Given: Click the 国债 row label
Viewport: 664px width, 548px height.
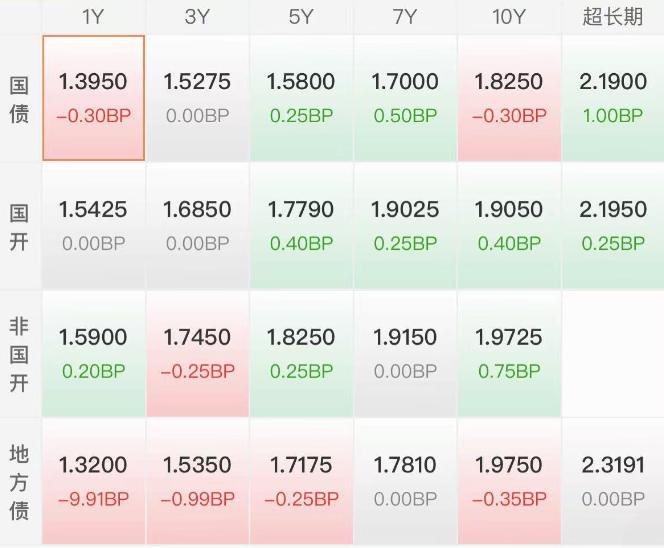Looking at the screenshot, I should (x=19, y=98).
